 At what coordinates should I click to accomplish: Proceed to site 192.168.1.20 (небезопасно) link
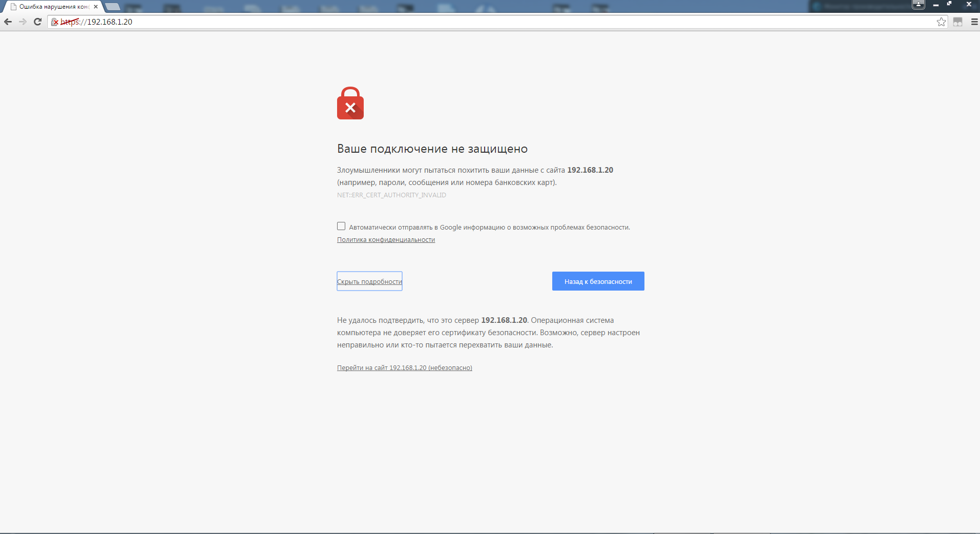pyautogui.click(x=404, y=367)
